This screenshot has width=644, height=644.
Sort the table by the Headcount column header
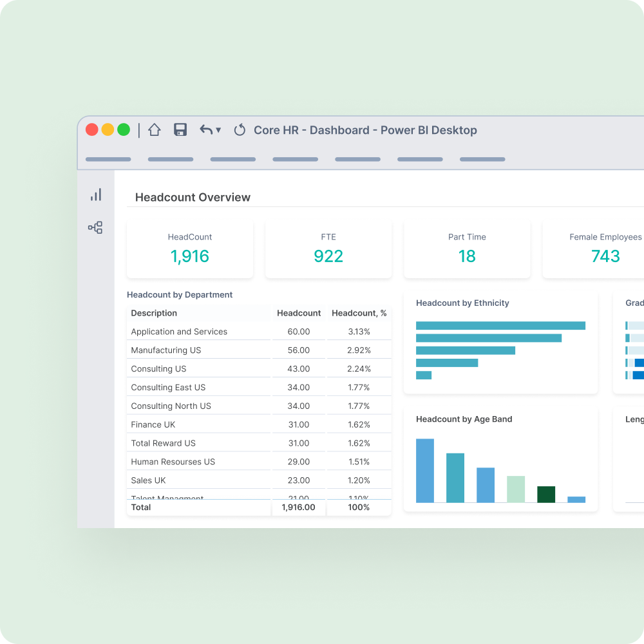click(299, 313)
